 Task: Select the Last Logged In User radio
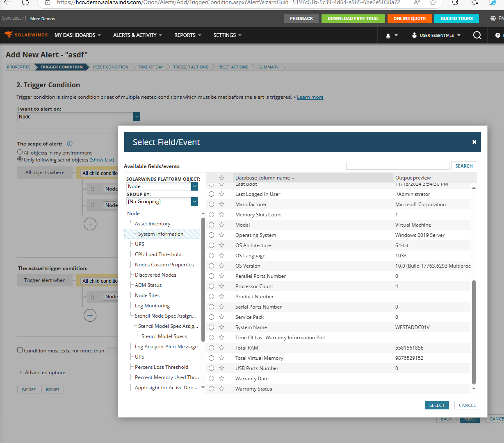(x=211, y=194)
